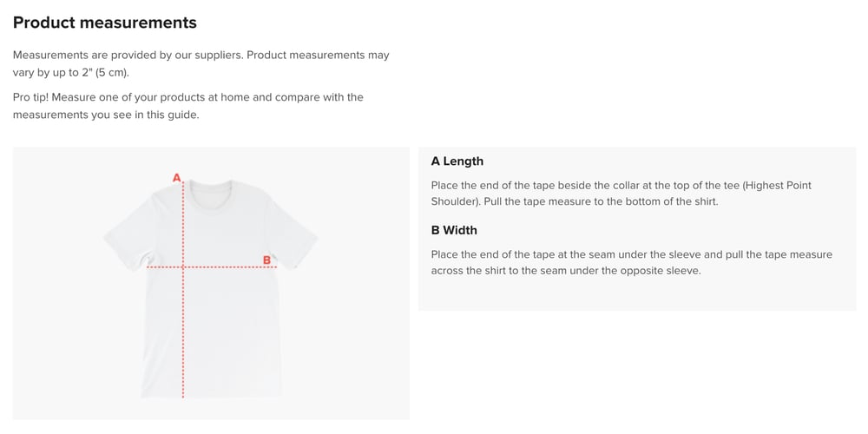Screen dimensions: 868x434
Task: Click the "Pro tip!" text
Action: pyautogui.click(x=30, y=97)
